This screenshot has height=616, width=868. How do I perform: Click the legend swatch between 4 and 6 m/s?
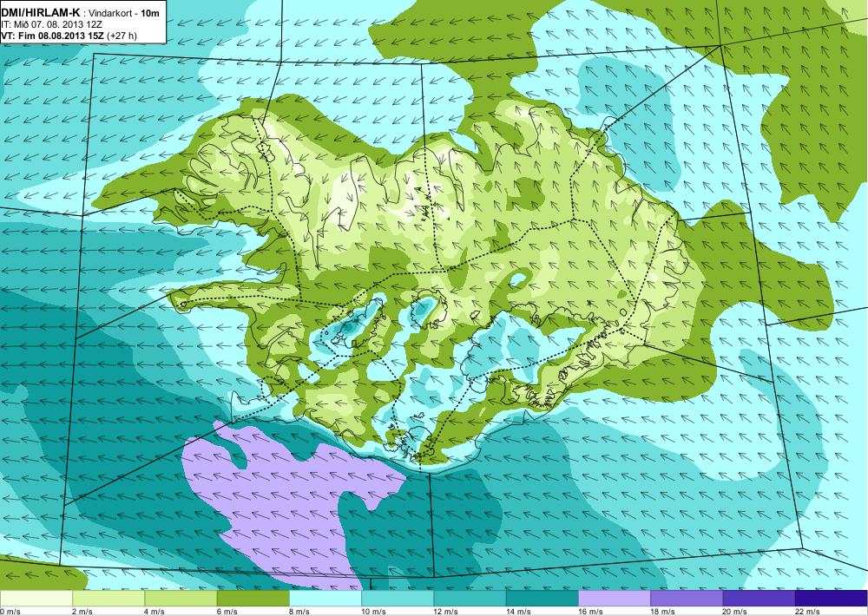point(181,599)
